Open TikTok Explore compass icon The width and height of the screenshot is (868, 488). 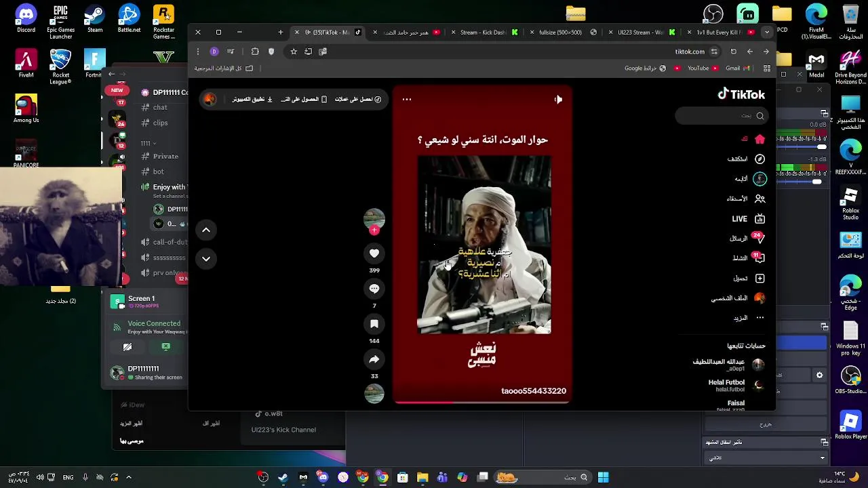746,159
